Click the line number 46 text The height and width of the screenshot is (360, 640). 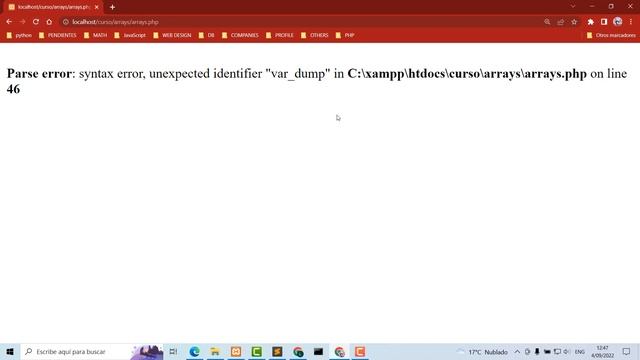13,89
